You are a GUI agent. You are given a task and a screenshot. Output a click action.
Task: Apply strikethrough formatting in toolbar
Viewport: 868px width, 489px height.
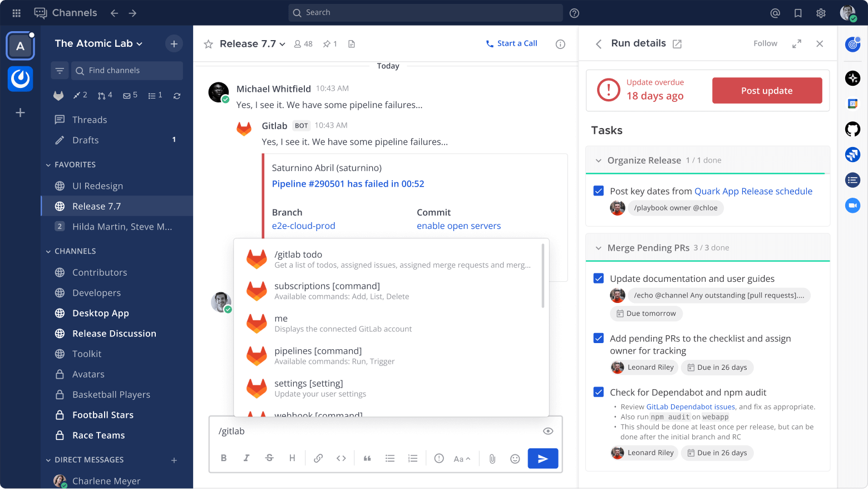(x=269, y=458)
